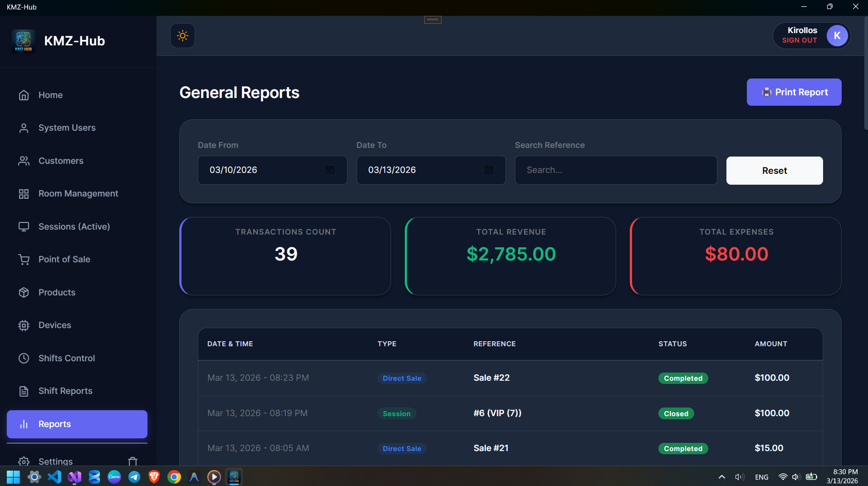
Task: Click the Windows Start button
Action: [x=12, y=476]
